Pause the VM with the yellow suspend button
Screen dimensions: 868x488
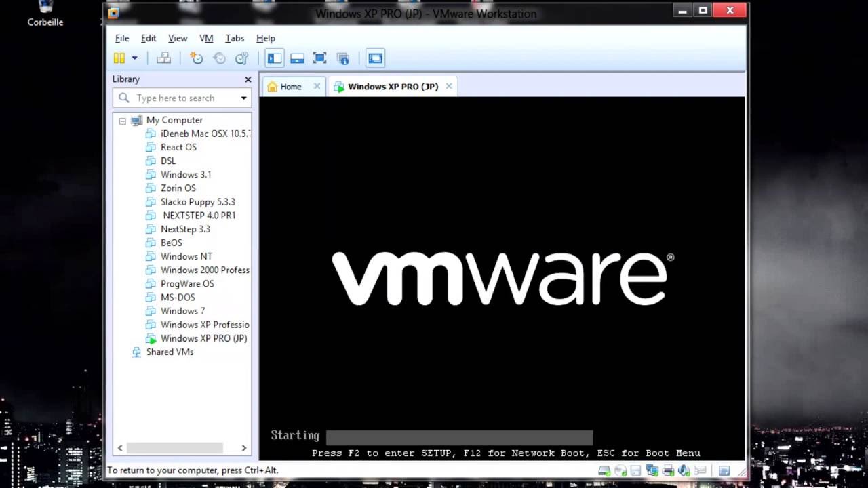tap(119, 58)
